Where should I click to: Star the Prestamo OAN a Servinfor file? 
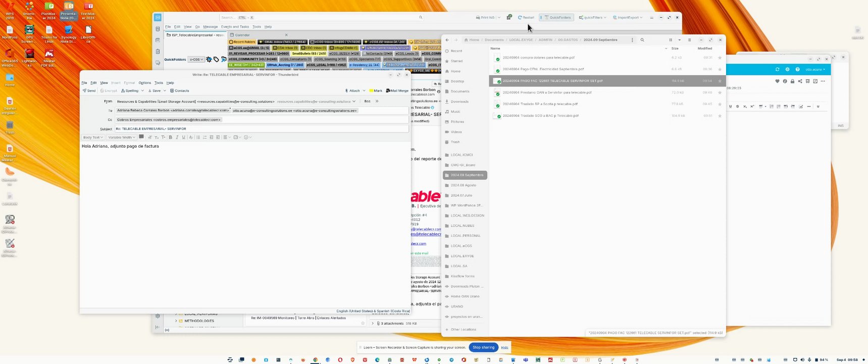pos(720,93)
